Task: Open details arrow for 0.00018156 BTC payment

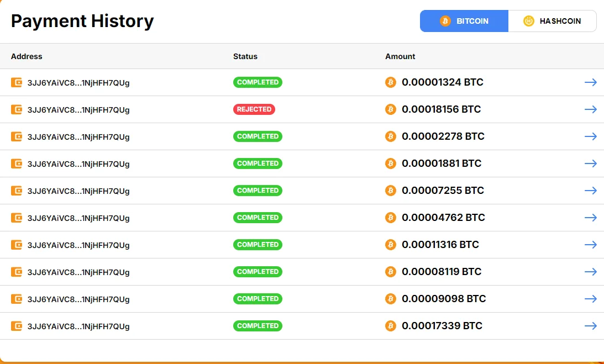Action: (x=591, y=109)
